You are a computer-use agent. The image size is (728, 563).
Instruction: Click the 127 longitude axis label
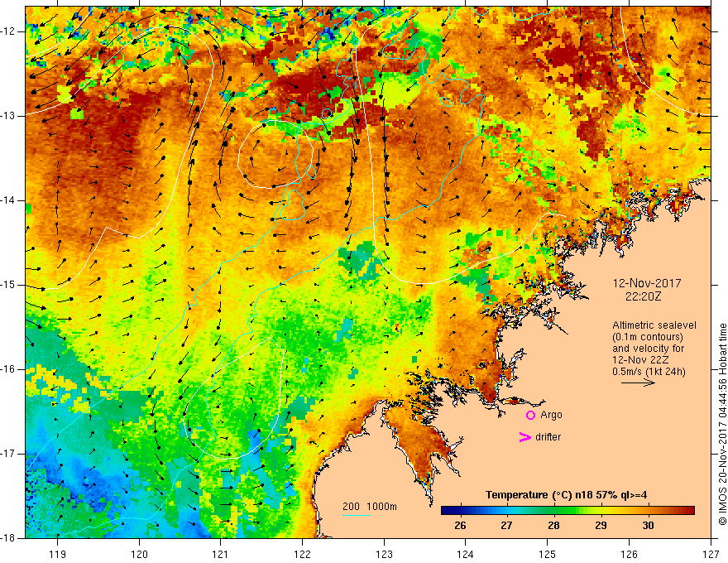tap(711, 554)
